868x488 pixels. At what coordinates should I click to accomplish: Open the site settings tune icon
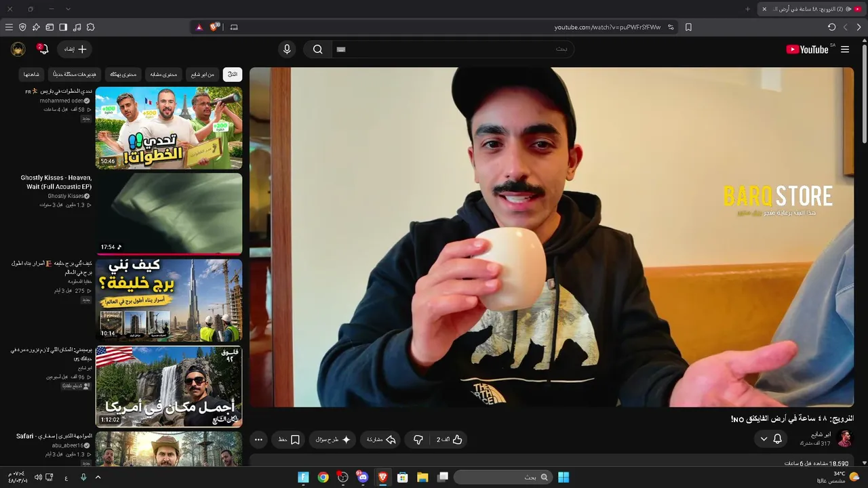[671, 27]
